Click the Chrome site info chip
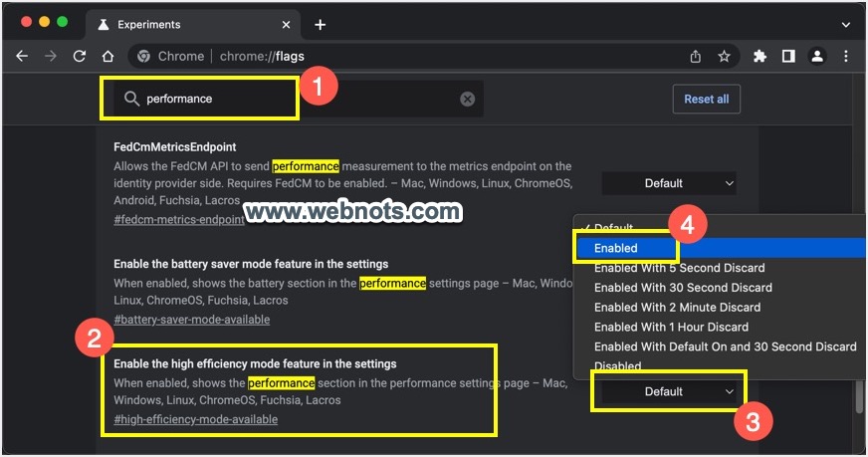Screen dimensions: 868x457 pos(171,56)
